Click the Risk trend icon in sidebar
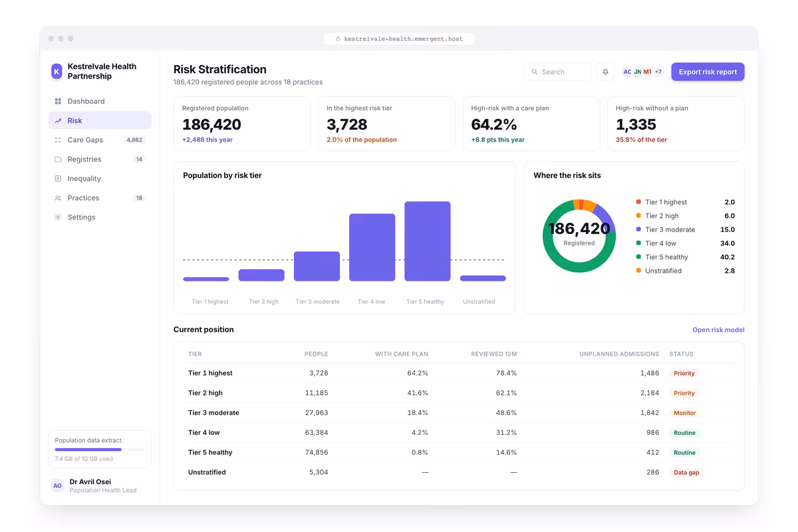 point(58,120)
